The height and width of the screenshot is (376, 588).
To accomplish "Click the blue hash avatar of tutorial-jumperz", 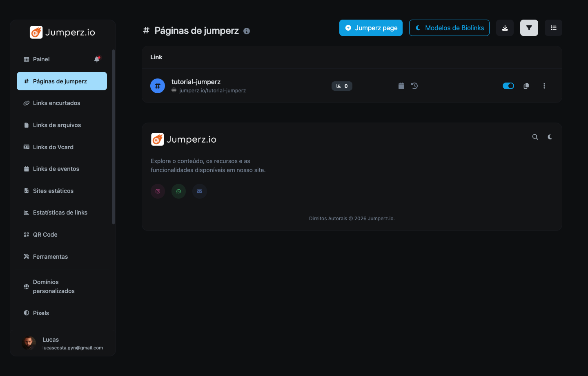I will [158, 86].
